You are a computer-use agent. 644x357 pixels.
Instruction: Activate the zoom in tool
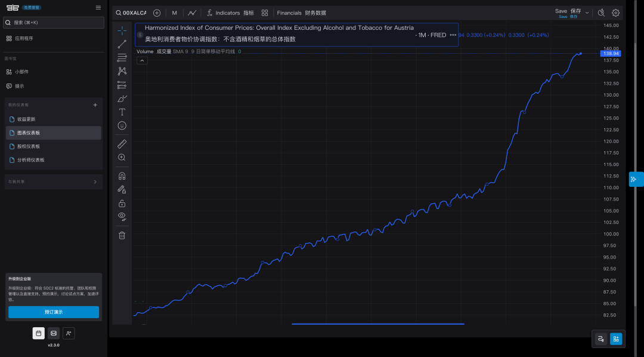(122, 158)
